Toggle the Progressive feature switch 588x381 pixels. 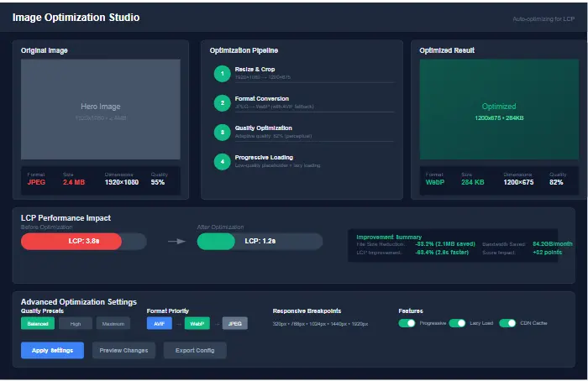pyautogui.click(x=407, y=323)
